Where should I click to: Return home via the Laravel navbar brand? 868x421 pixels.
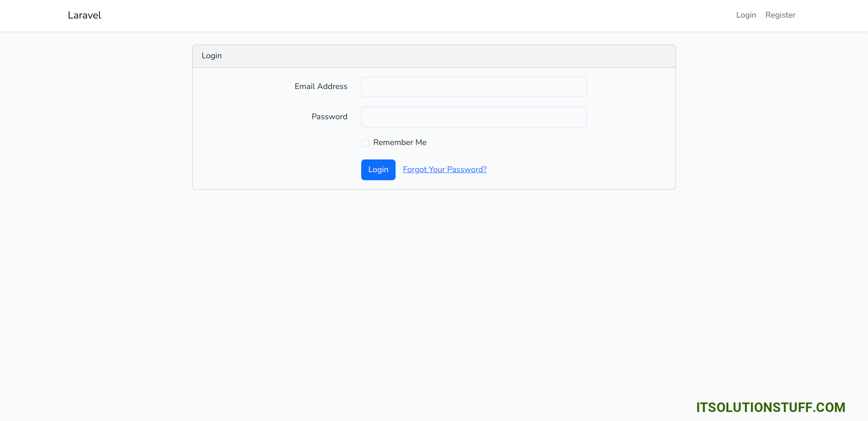[85, 15]
